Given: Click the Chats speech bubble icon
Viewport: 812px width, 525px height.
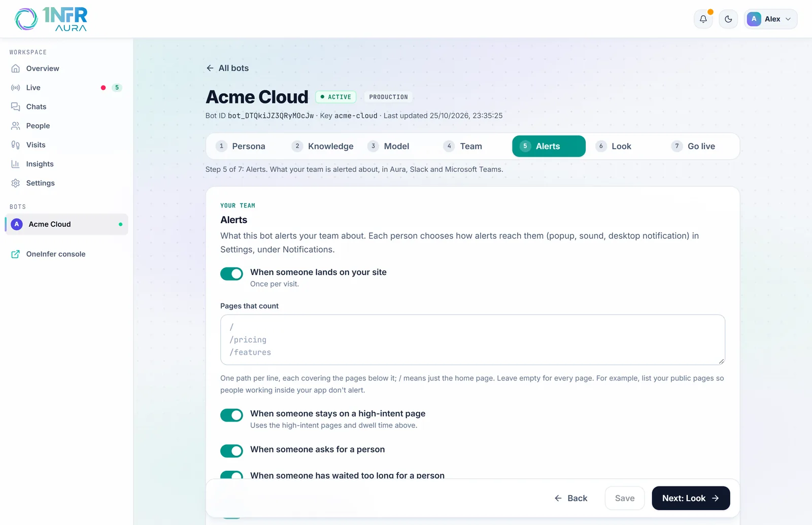Looking at the screenshot, I should coord(16,107).
